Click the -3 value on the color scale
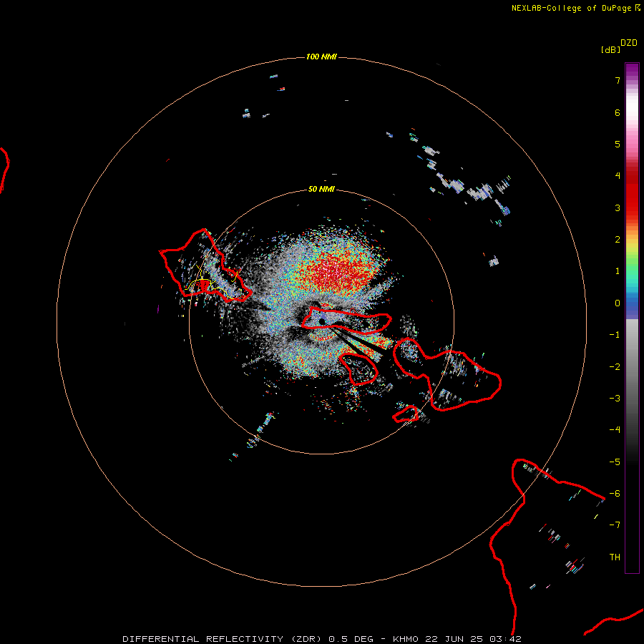 [x=615, y=399]
